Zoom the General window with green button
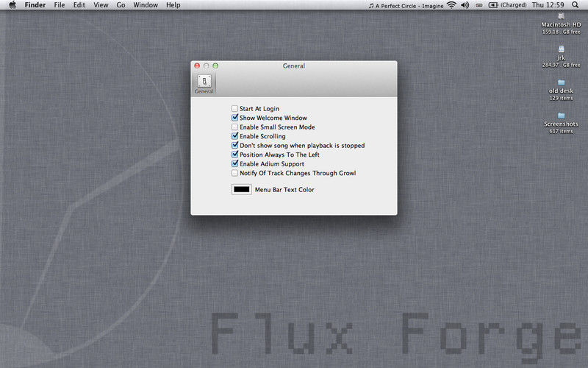This screenshot has height=368, width=588. click(x=215, y=66)
